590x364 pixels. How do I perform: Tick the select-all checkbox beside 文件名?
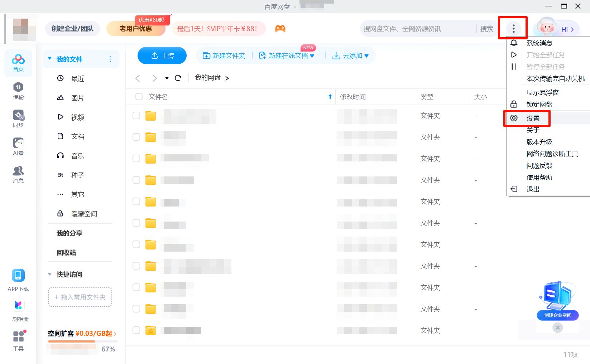coord(139,97)
